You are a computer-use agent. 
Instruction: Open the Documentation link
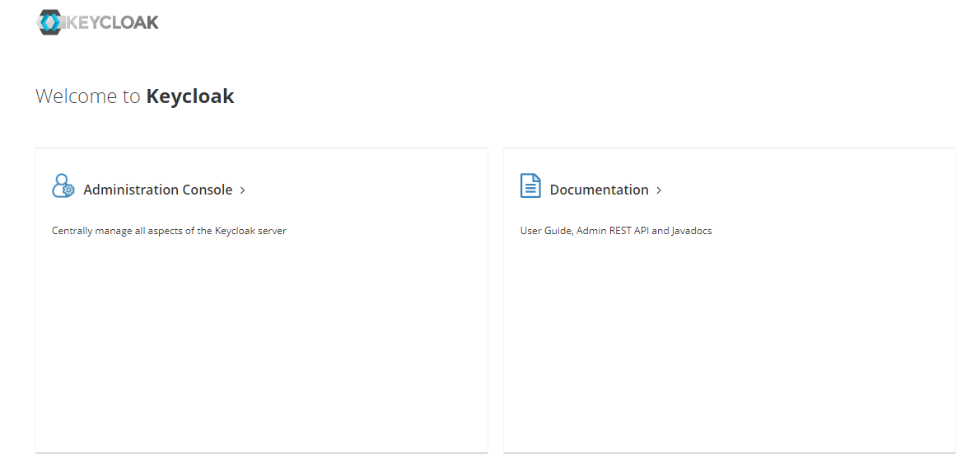click(599, 190)
